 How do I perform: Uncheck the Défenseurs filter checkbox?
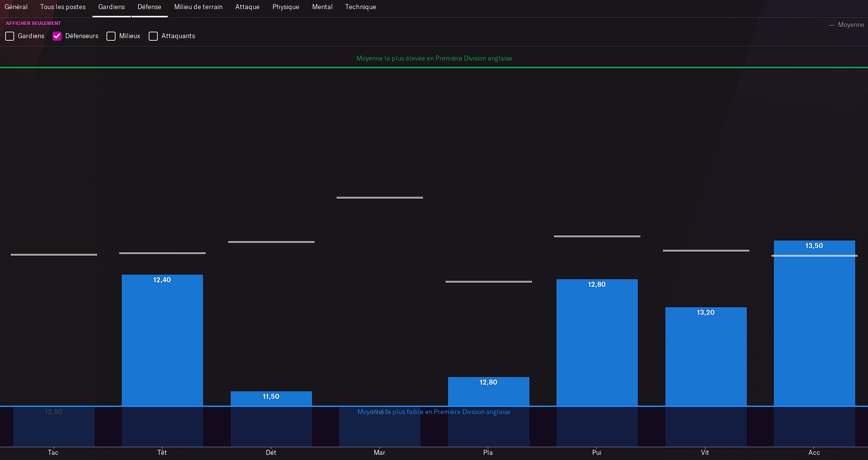point(57,36)
